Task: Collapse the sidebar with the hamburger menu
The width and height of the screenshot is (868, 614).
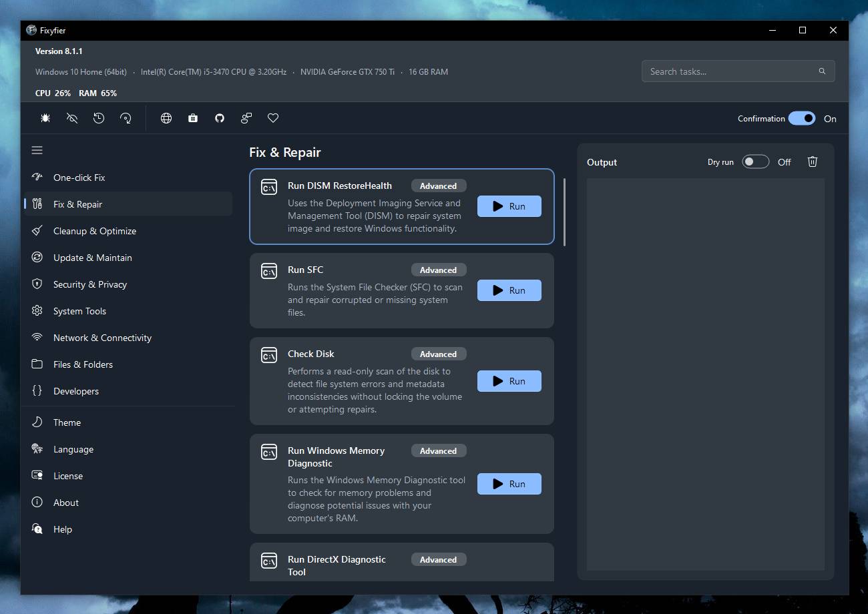Action: [x=37, y=150]
